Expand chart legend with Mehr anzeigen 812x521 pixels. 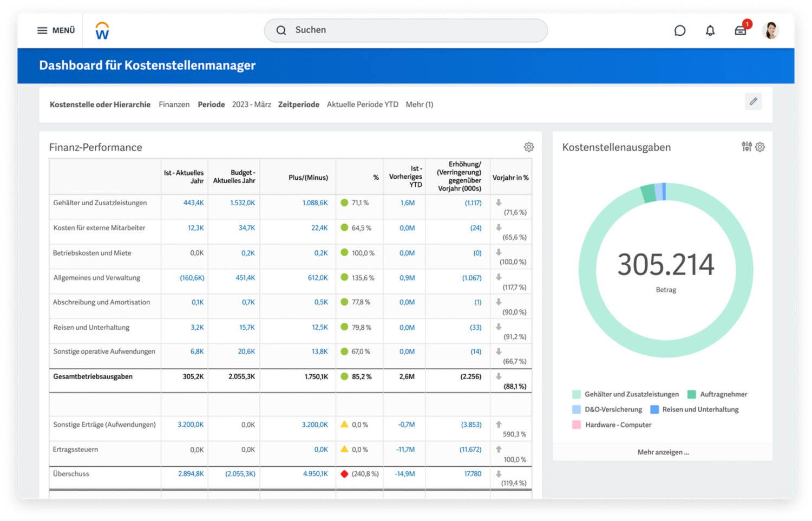(x=663, y=452)
